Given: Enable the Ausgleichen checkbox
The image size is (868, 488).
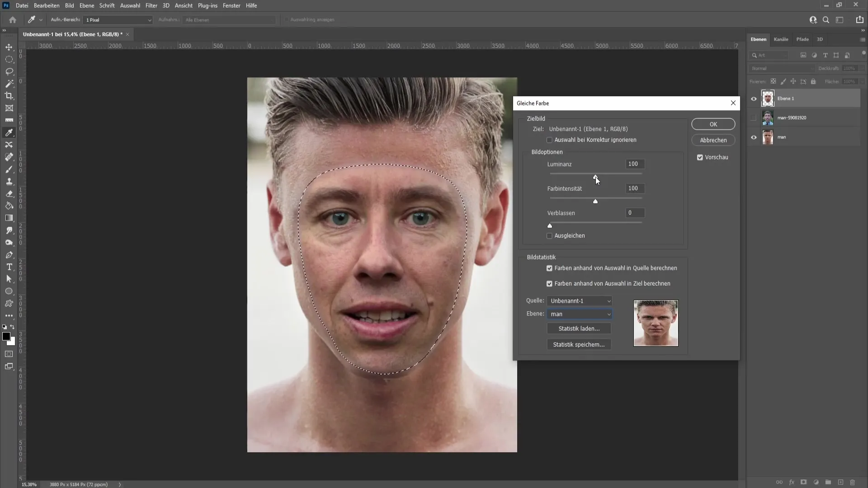Looking at the screenshot, I should (549, 236).
